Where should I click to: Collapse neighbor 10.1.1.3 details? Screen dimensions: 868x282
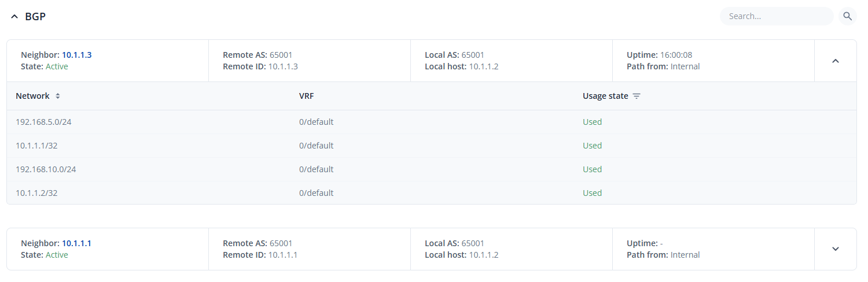(x=835, y=61)
